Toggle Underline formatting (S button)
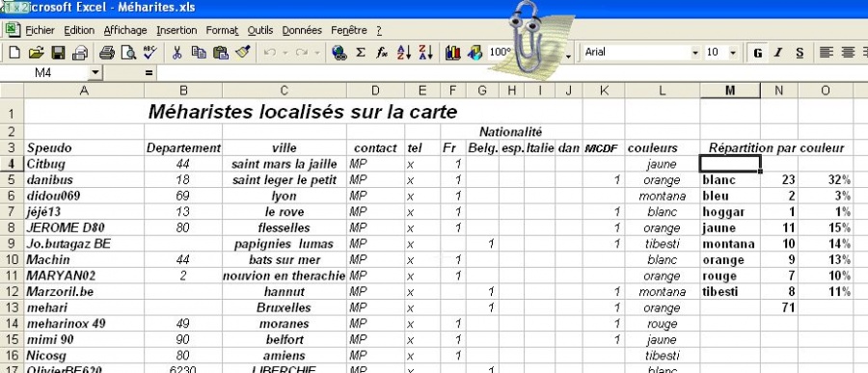 click(x=800, y=53)
